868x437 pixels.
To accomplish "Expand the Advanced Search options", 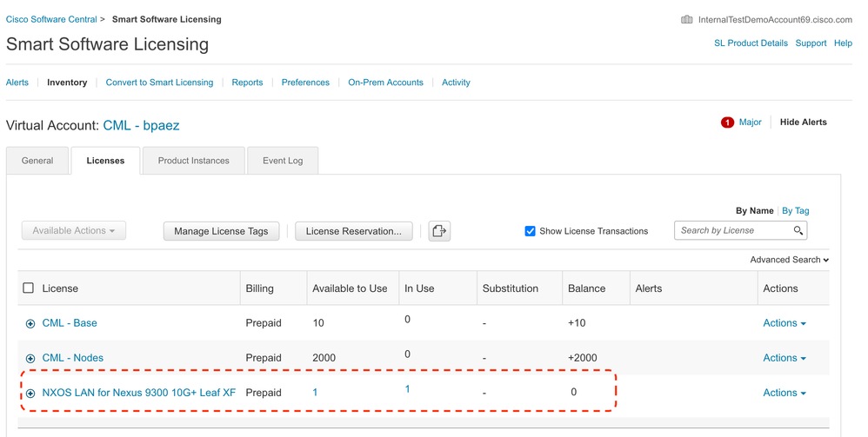I will [x=789, y=260].
